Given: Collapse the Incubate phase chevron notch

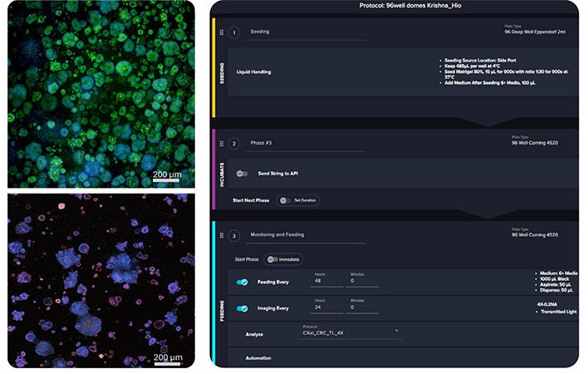Looking at the screenshot, I should 488,214.
